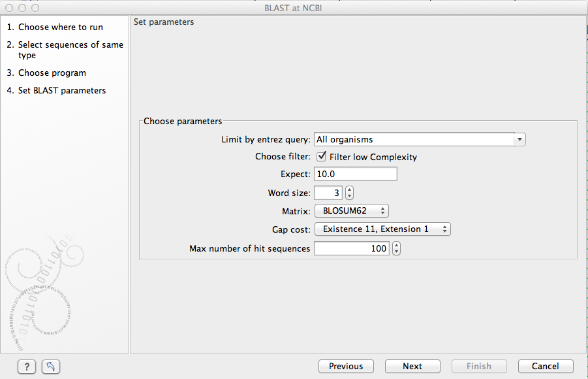Select step 3 Choose program
588x379 pixels.
52,73
